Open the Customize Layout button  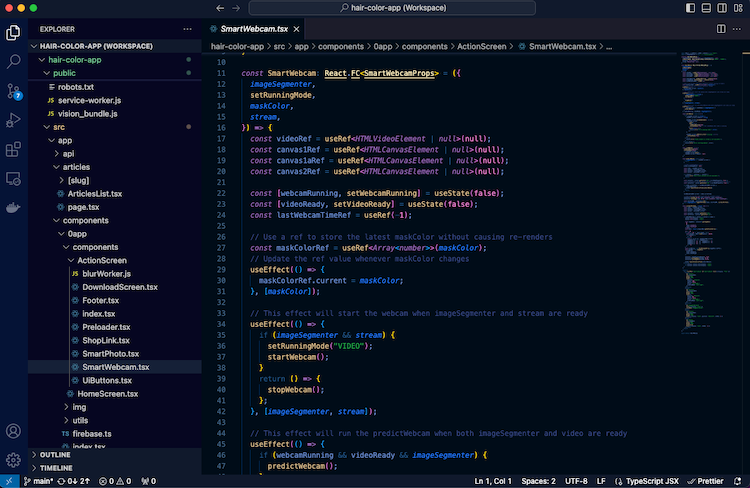click(x=738, y=8)
